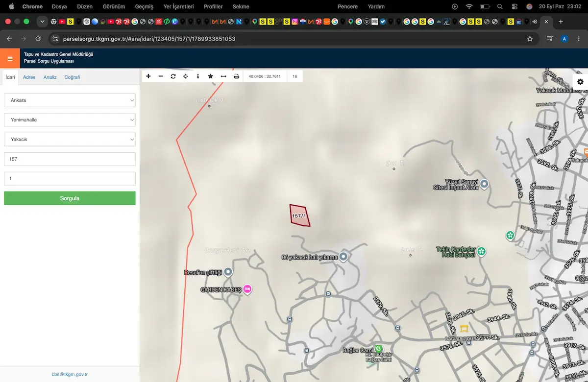Click the parsel number field containing 1

pos(70,179)
